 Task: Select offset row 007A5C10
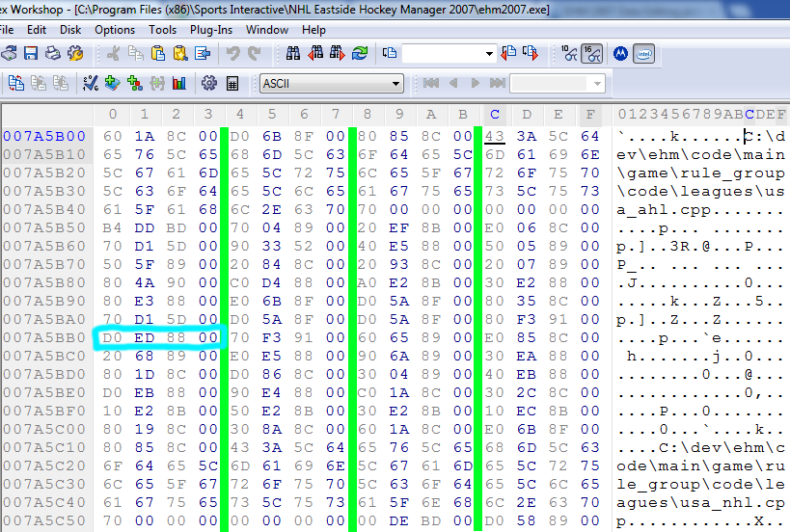click(x=44, y=447)
